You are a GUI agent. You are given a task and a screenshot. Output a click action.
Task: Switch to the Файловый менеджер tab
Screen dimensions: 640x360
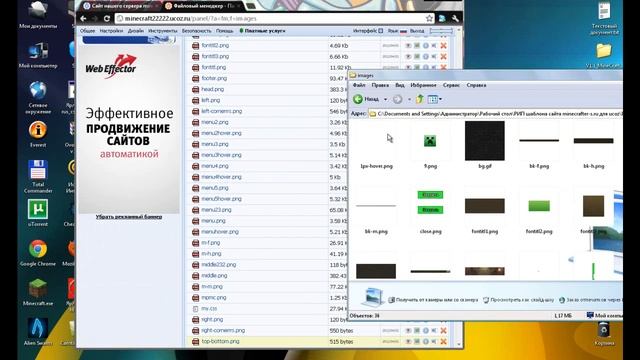coord(202,6)
